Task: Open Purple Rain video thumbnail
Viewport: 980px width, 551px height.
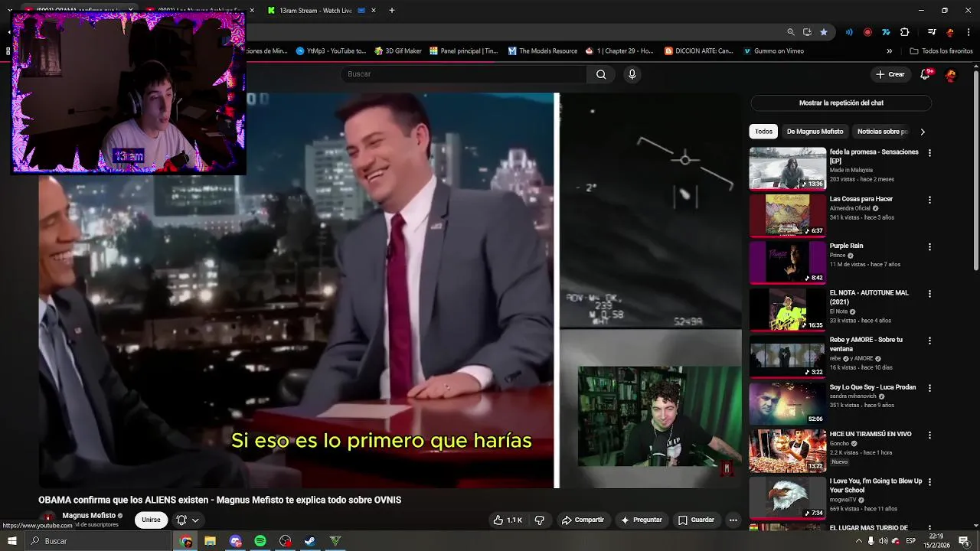Action: 787,262
